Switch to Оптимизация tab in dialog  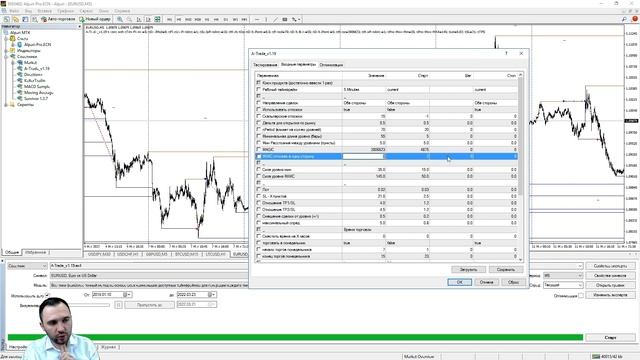tap(331, 65)
